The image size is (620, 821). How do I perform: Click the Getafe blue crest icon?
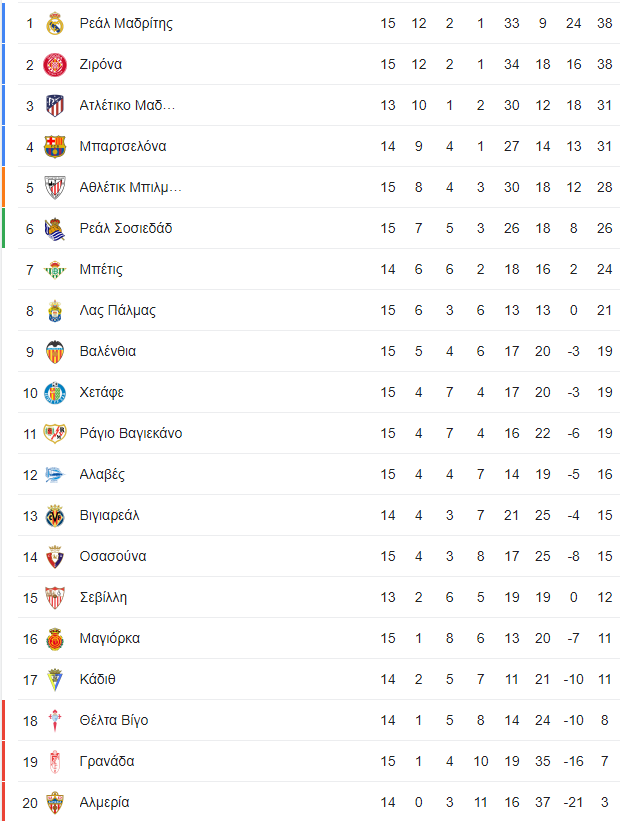coord(55,393)
